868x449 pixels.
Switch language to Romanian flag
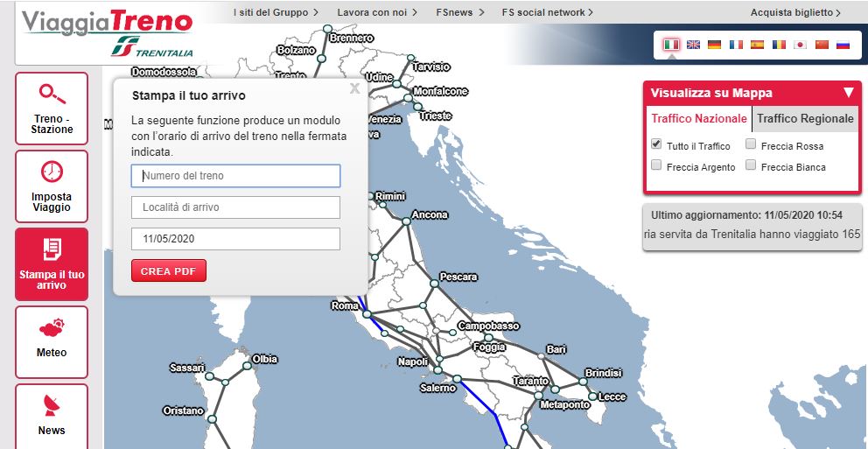(779, 45)
